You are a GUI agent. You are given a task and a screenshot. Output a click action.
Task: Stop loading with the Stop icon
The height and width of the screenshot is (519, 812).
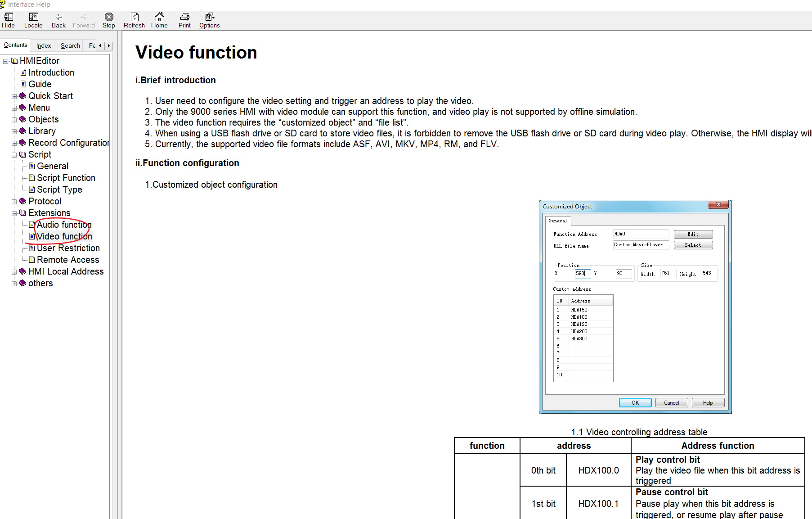109,20
